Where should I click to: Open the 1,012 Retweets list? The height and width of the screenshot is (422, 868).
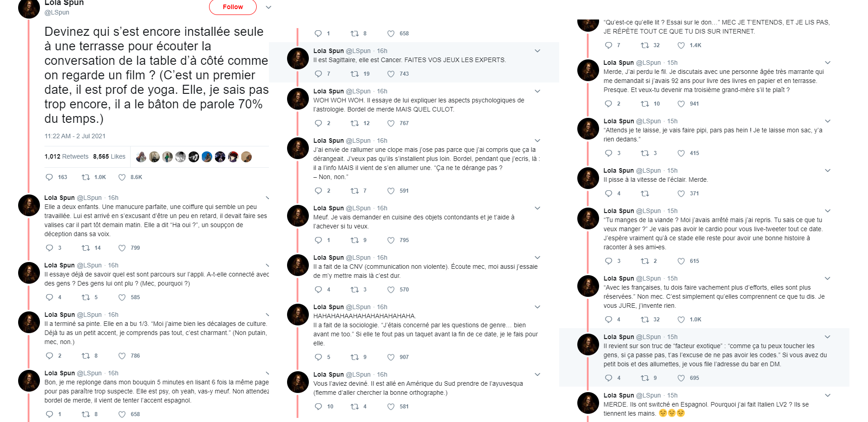(x=67, y=156)
